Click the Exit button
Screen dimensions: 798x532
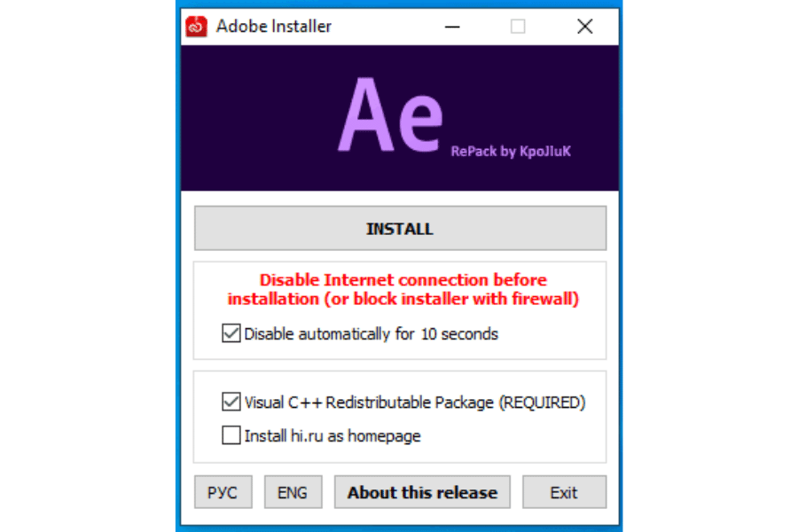pyautogui.click(x=564, y=493)
